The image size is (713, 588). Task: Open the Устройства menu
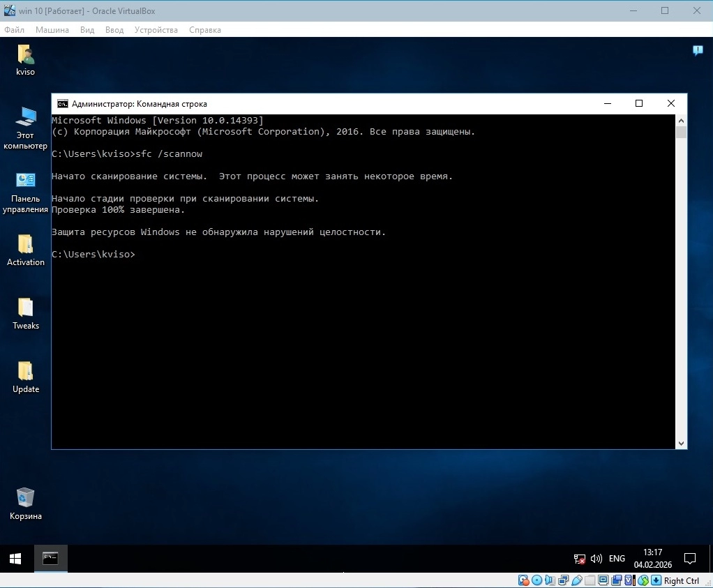click(x=156, y=30)
